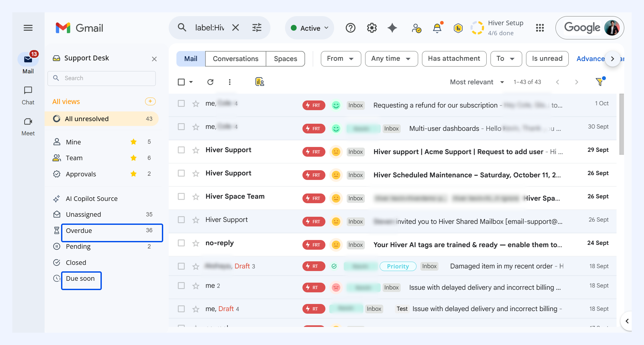This screenshot has height=345, width=644.
Task: Open the Approvals view
Action: (x=101, y=174)
